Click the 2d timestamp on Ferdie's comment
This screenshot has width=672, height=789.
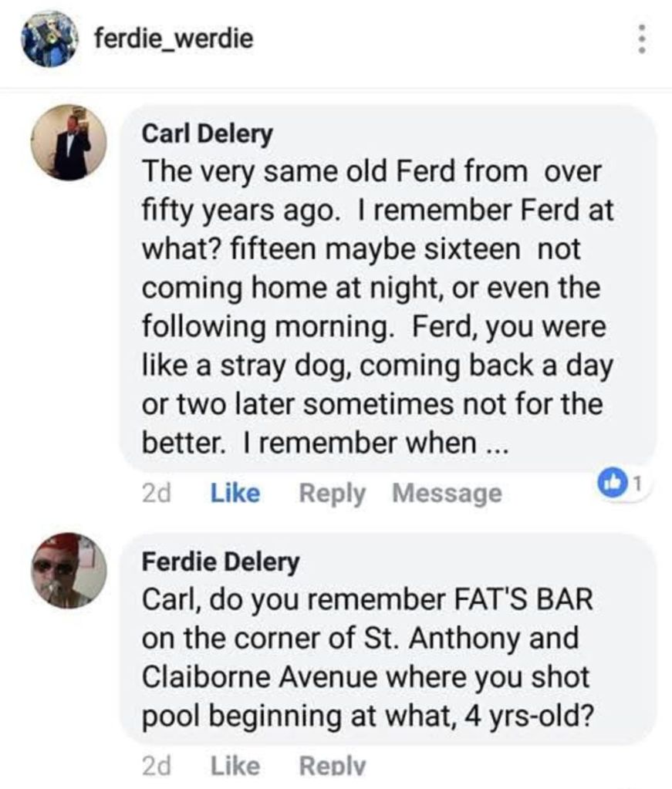pyautogui.click(x=157, y=765)
